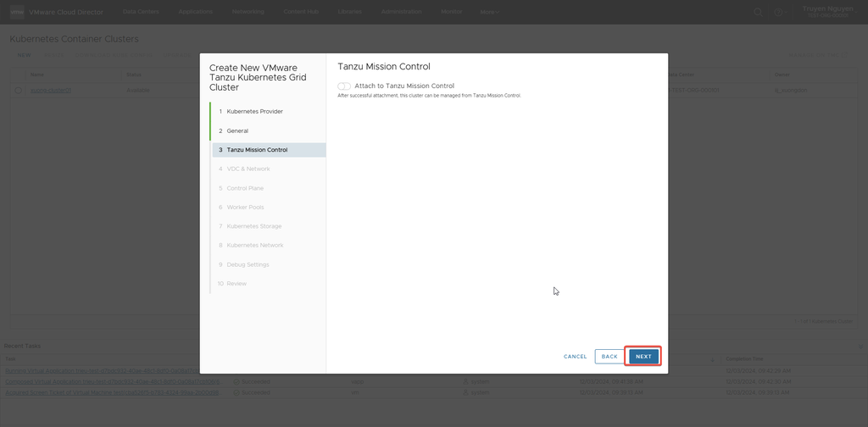
Task: Click the VMware logo icon
Action: click(15, 12)
